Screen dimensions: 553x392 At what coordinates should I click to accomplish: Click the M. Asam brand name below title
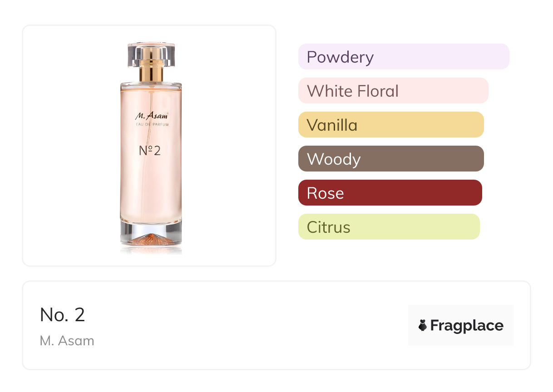coord(67,341)
